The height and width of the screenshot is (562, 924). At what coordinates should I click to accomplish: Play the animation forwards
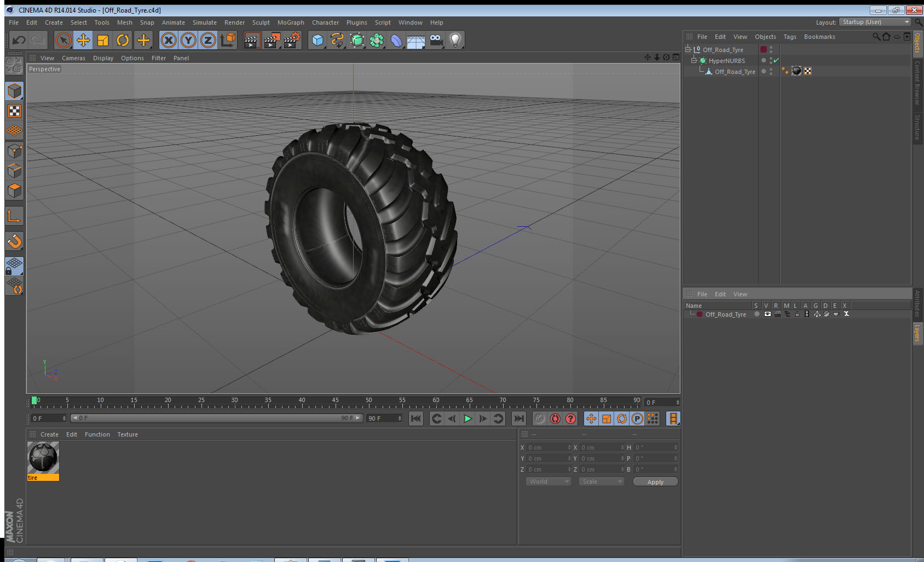467,418
